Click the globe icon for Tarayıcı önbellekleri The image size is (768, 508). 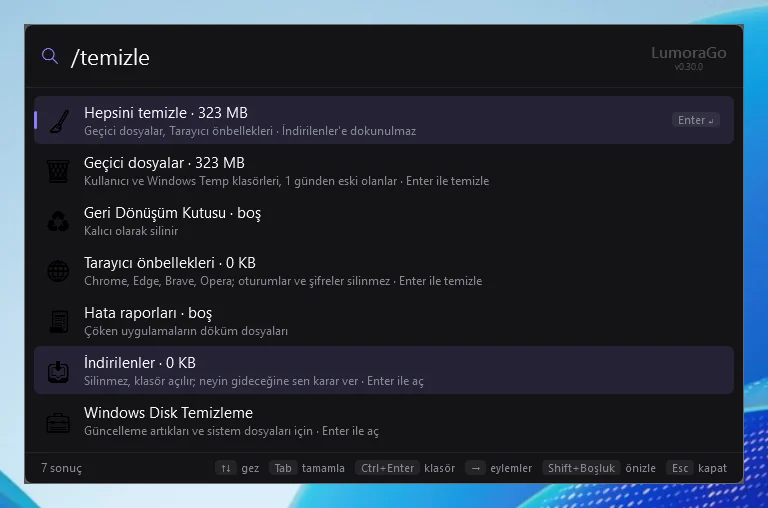pyautogui.click(x=58, y=271)
